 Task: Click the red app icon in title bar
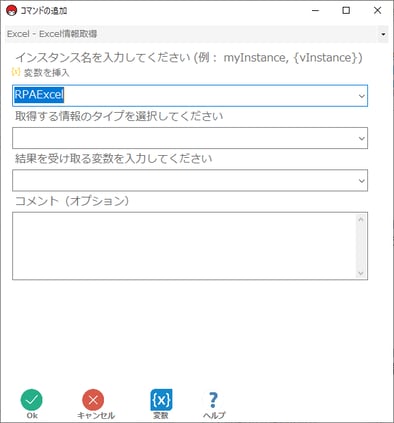pyautogui.click(x=11, y=11)
